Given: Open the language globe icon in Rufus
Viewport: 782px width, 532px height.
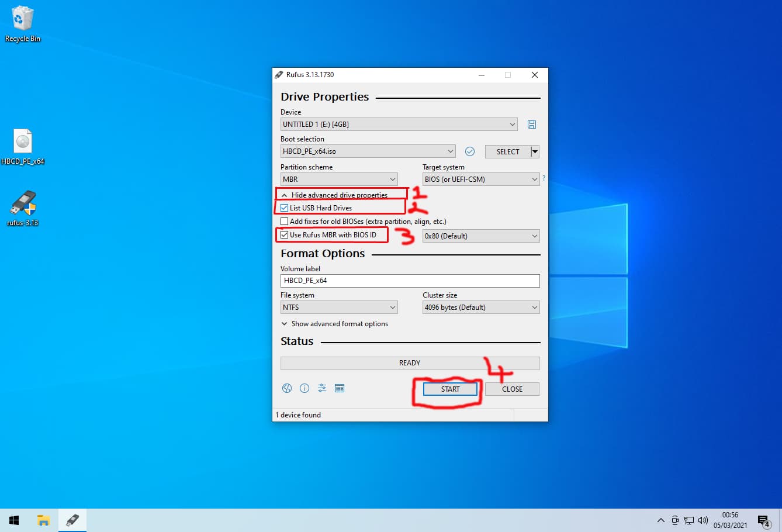Looking at the screenshot, I should 287,388.
